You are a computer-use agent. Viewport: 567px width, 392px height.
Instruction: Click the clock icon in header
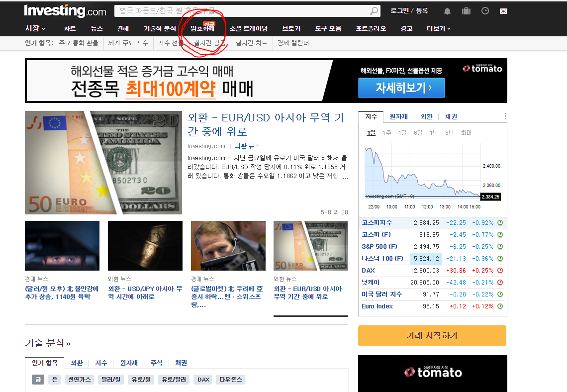(x=485, y=11)
